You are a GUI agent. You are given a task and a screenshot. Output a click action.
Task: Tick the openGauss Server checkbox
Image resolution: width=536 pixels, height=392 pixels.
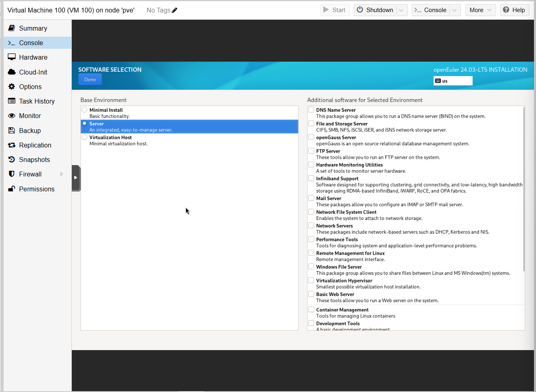coord(311,137)
